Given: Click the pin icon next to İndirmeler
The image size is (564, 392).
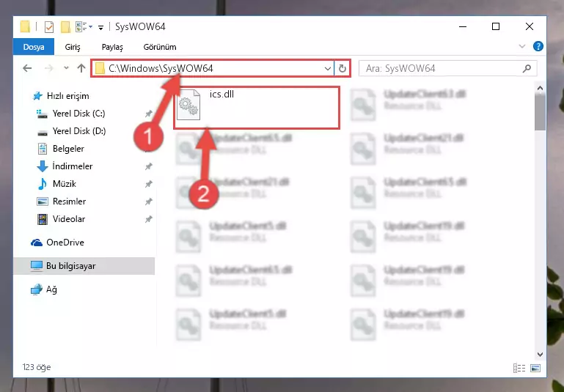Looking at the screenshot, I should click(x=148, y=167).
